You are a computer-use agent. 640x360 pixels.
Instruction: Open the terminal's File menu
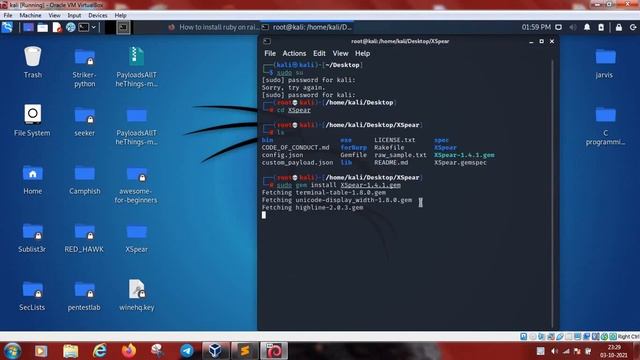tap(270, 53)
